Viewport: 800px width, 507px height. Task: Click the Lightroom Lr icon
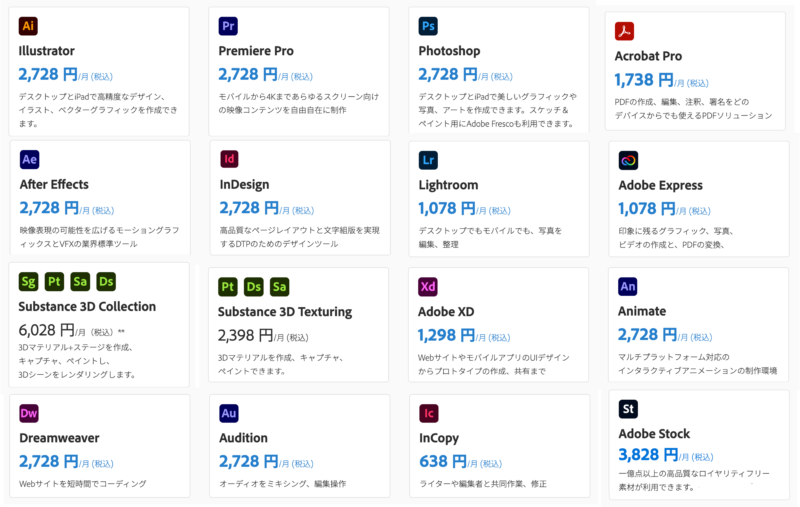(428, 160)
